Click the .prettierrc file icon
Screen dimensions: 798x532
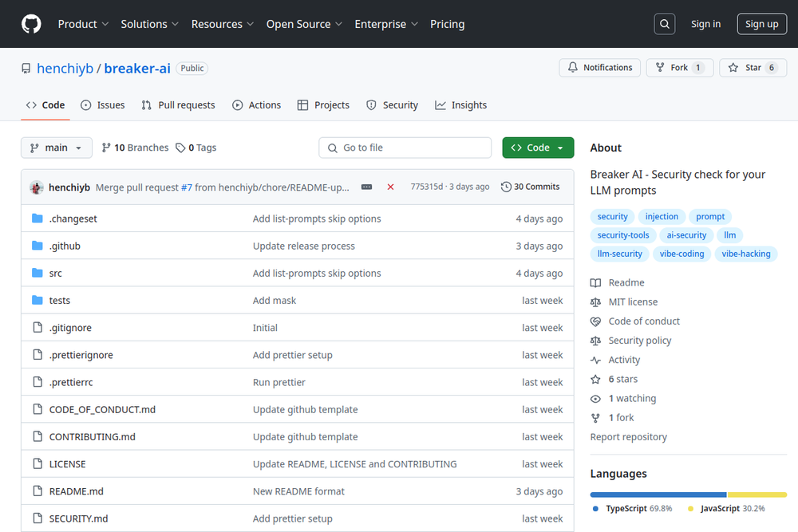(x=38, y=382)
